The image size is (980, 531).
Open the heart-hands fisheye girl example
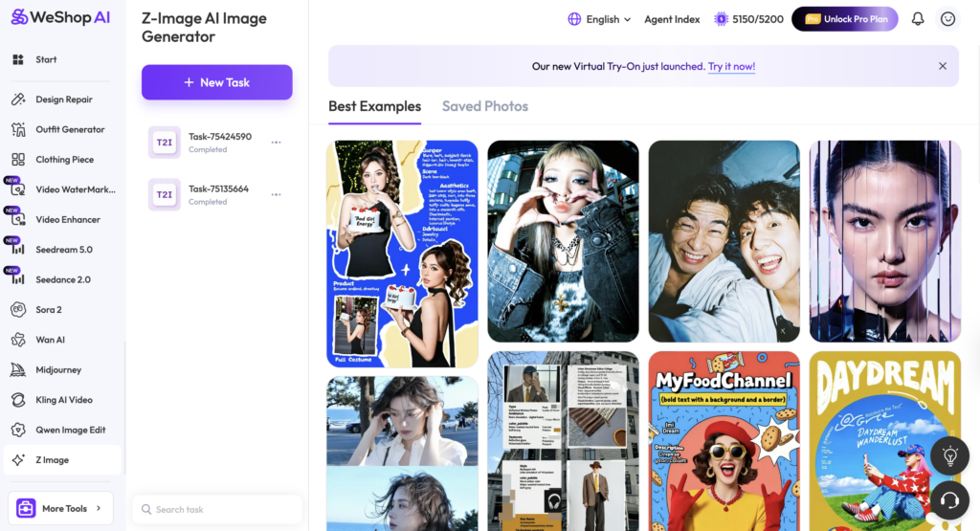pos(563,241)
